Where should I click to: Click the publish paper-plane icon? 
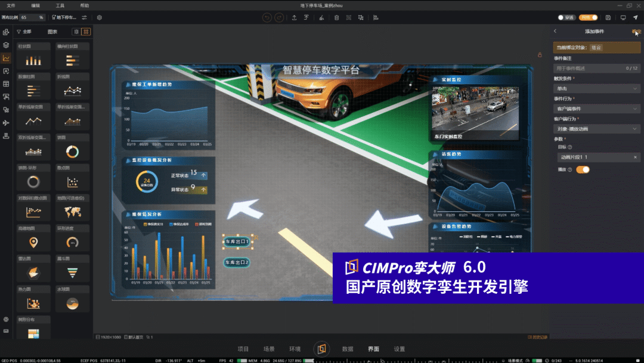click(x=636, y=18)
